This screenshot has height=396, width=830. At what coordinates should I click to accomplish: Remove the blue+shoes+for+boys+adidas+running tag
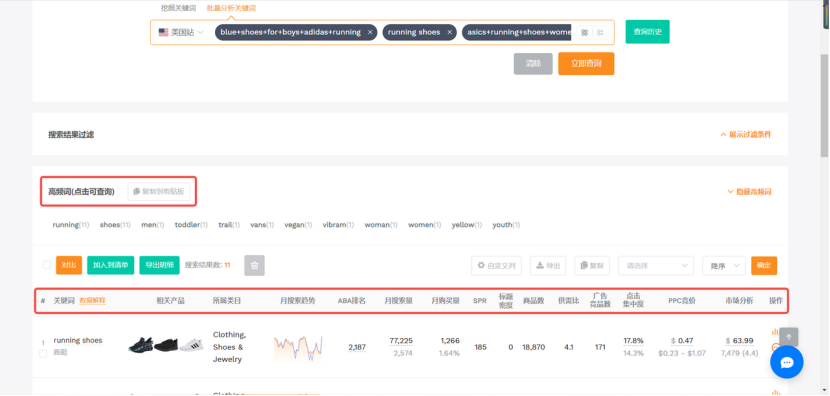370,32
